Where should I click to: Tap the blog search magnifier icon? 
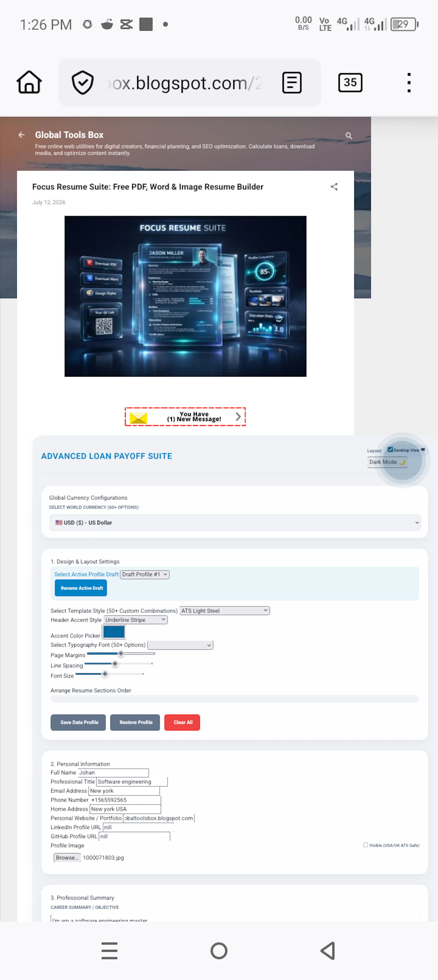tap(348, 135)
